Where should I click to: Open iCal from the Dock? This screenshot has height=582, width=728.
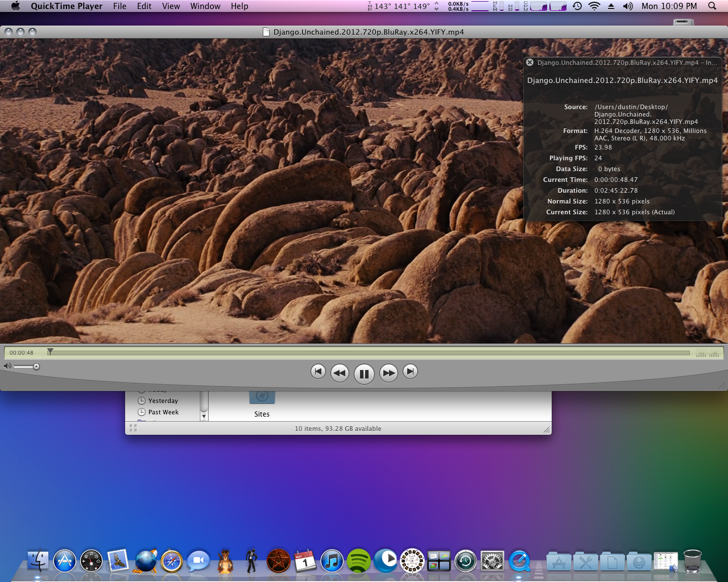pos(305,562)
